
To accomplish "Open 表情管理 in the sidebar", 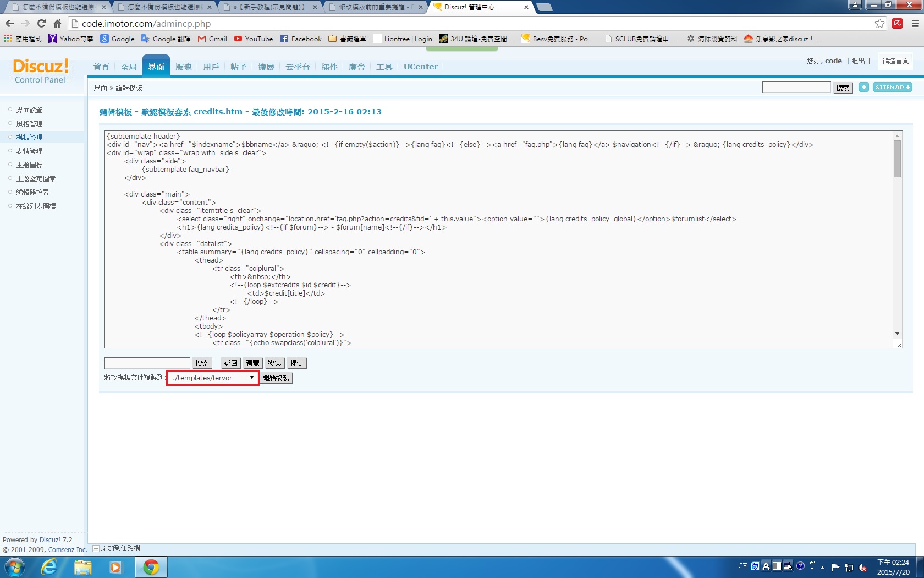I will pyautogui.click(x=29, y=151).
